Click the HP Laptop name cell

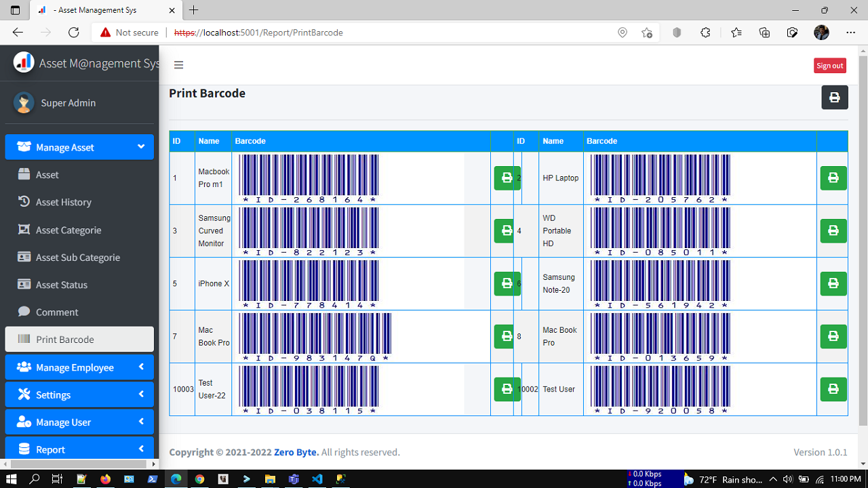click(561, 178)
